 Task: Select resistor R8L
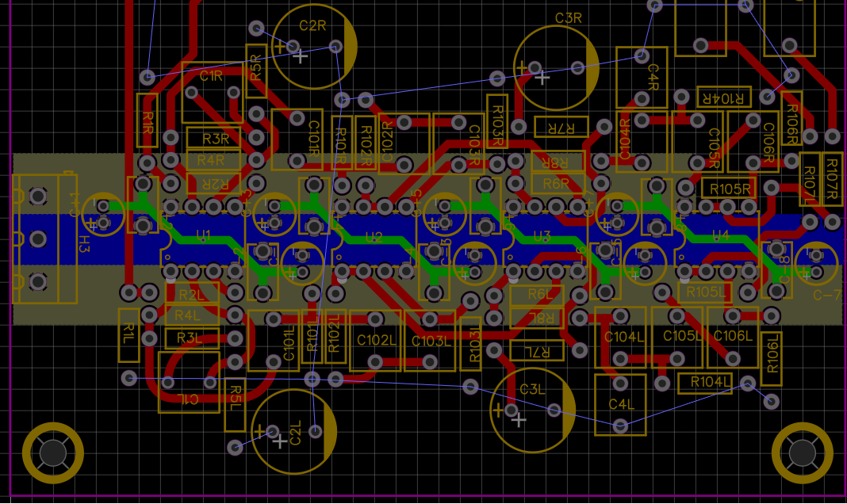(x=538, y=318)
